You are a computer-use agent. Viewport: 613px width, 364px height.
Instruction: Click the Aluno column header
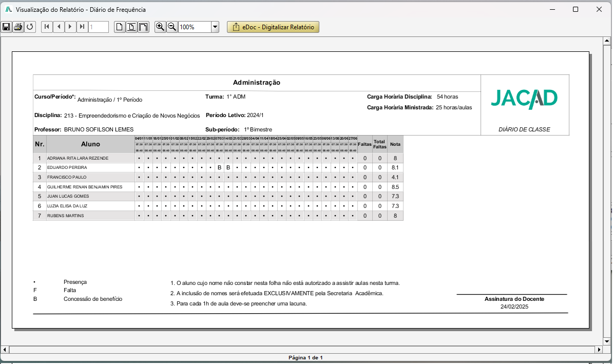point(90,144)
